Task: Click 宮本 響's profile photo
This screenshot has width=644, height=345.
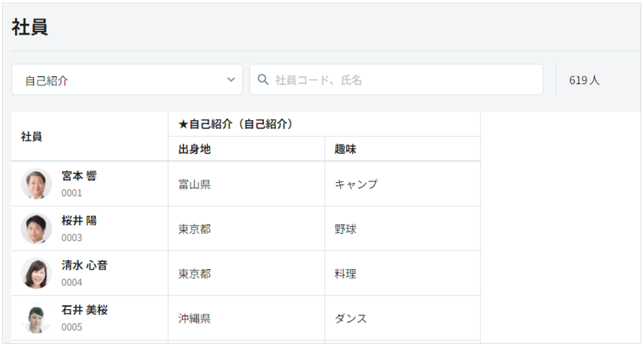Action: pyautogui.click(x=36, y=184)
